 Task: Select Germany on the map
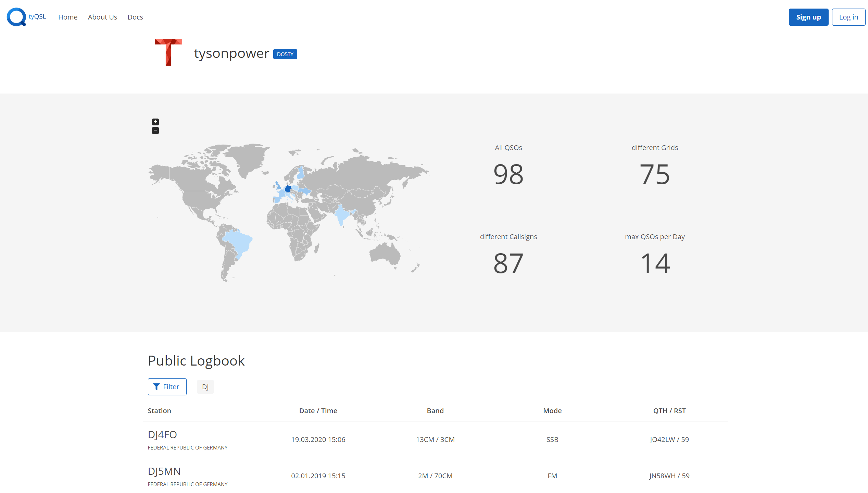[x=288, y=188]
